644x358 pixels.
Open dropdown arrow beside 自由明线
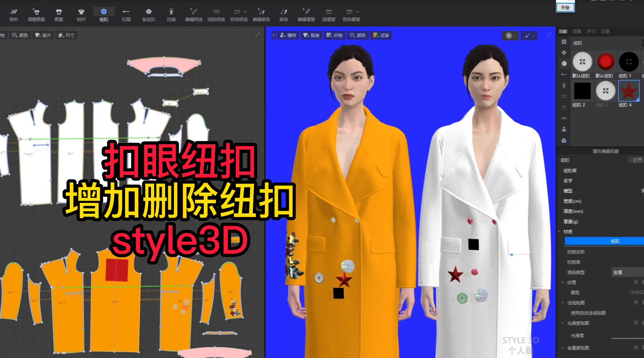(x=245, y=12)
